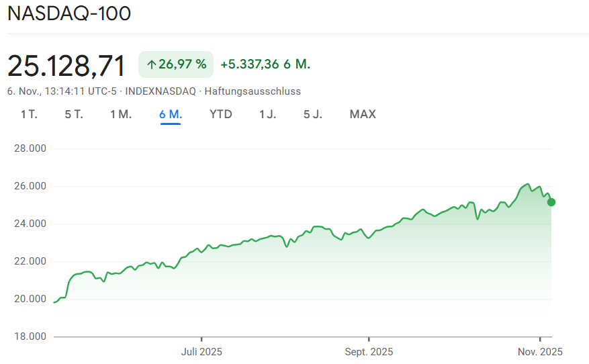Open the 1 J. yearly view

268,114
